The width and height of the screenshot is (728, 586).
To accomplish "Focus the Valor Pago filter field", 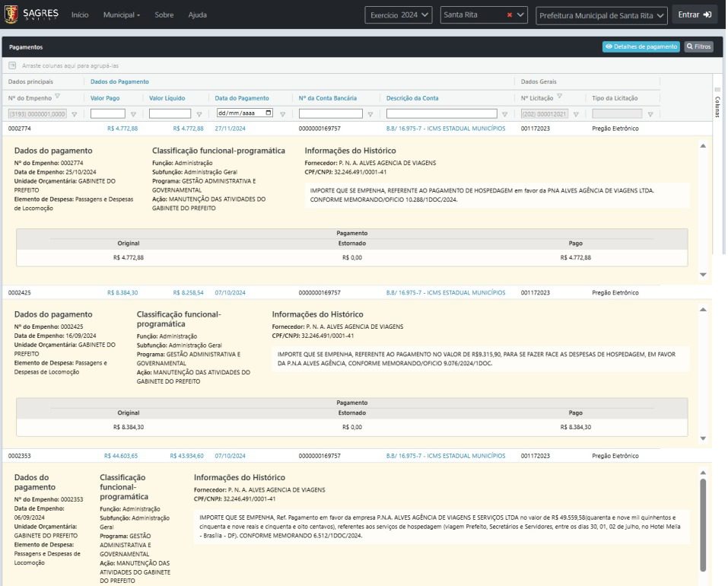I will click(x=108, y=113).
